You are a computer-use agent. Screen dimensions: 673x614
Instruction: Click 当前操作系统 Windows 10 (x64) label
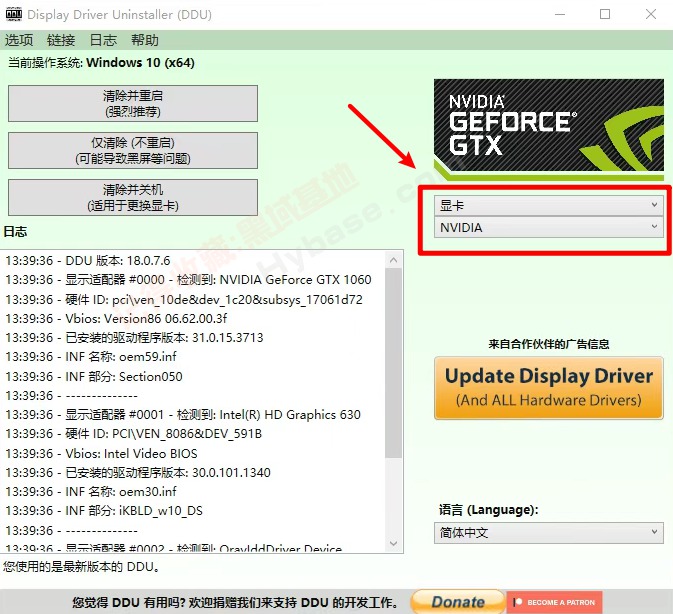coord(101,63)
